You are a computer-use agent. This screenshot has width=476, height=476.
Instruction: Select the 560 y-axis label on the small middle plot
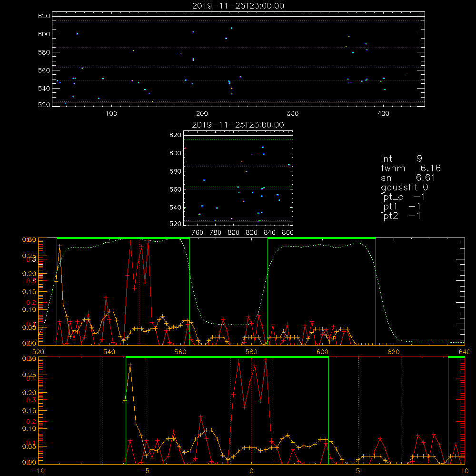point(176,189)
